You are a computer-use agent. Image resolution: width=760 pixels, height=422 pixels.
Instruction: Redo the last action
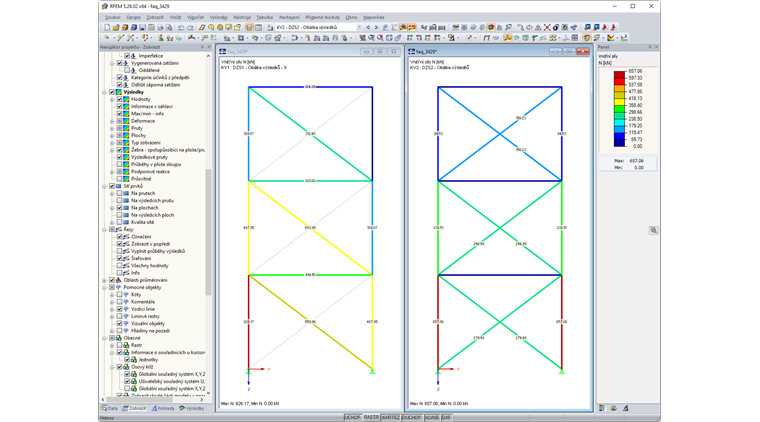(x=190, y=28)
